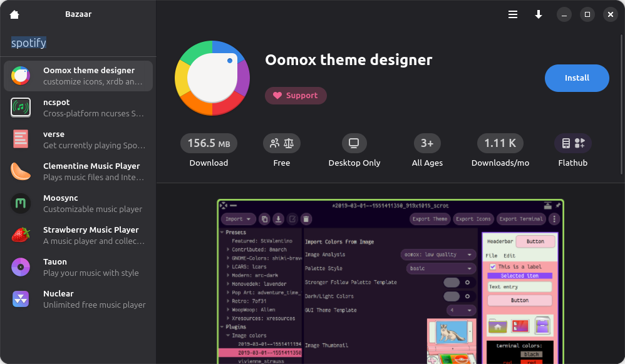Screen dimensions: 625x364
Task: Click the Support button
Action: [x=296, y=96]
